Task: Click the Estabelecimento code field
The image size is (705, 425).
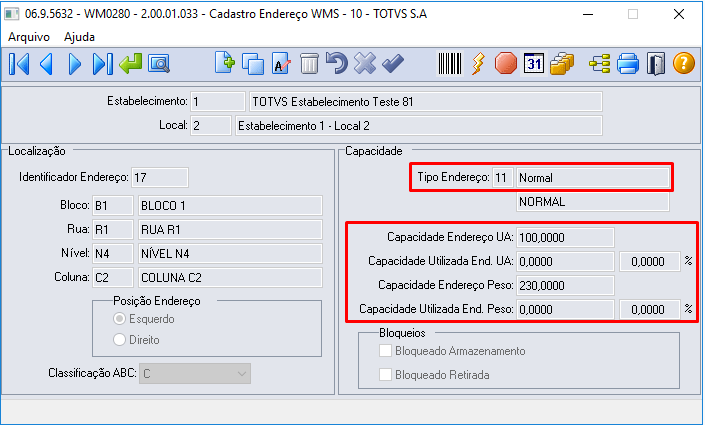Action: click(218, 102)
